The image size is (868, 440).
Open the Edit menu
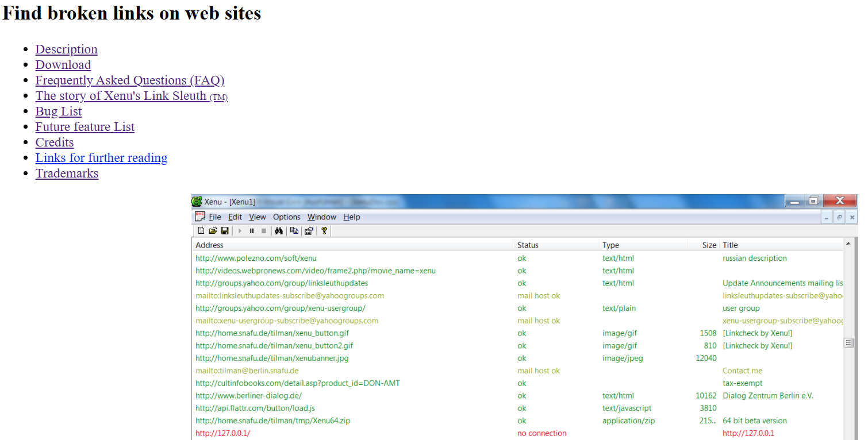(235, 217)
